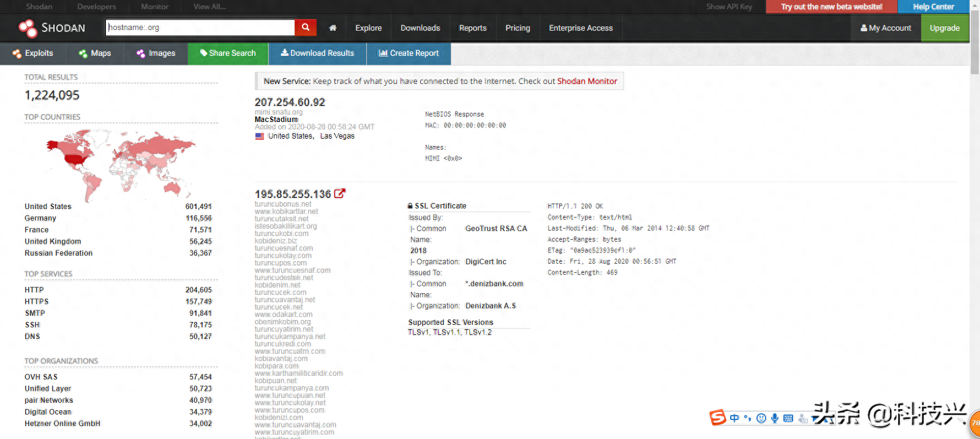Image resolution: width=980 pixels, height=439 pixels.
Task: Click the United States flag icon
Action: pyautogui.click(x=260, y=136)
